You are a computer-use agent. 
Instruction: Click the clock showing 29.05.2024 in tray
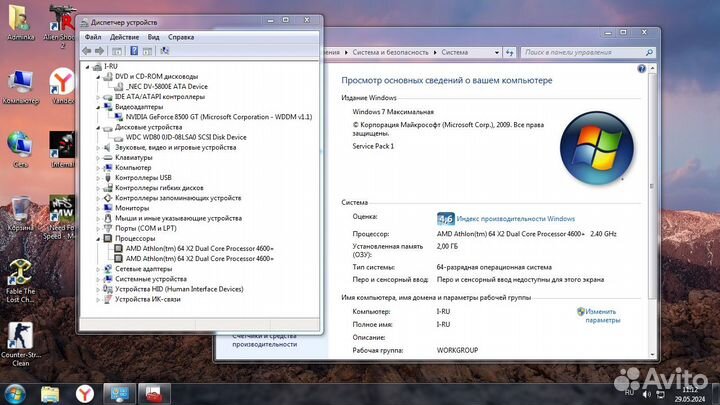(x=689, y=394)
